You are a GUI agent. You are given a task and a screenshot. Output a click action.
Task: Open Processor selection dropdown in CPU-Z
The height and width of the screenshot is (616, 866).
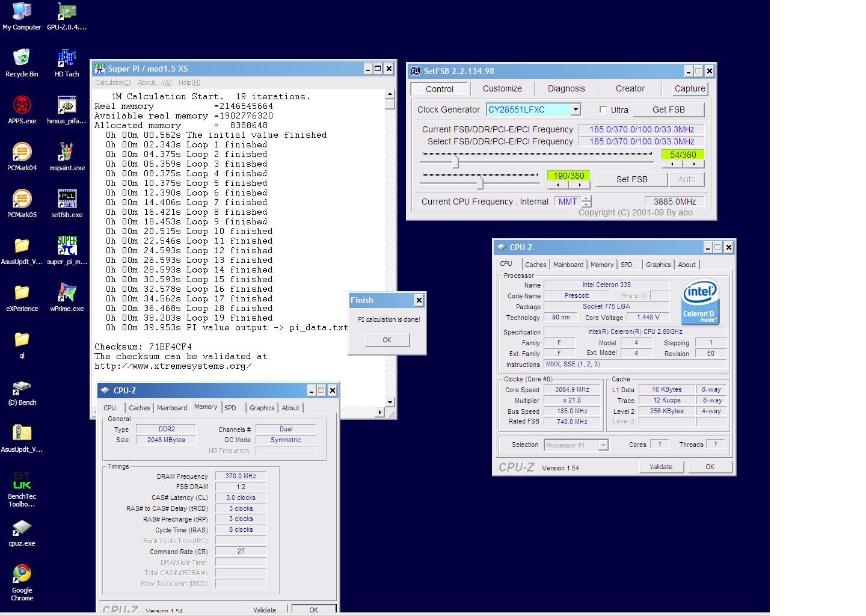click(x=603, y=445)
